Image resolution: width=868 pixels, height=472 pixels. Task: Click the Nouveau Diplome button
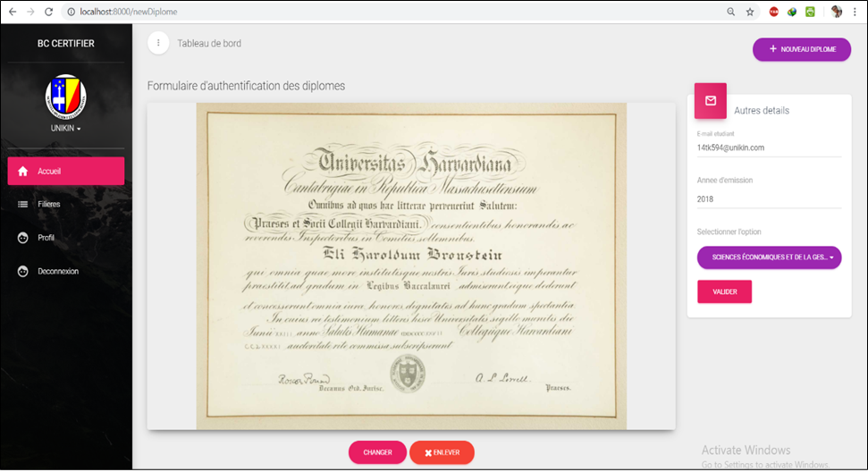coord(801,49)
